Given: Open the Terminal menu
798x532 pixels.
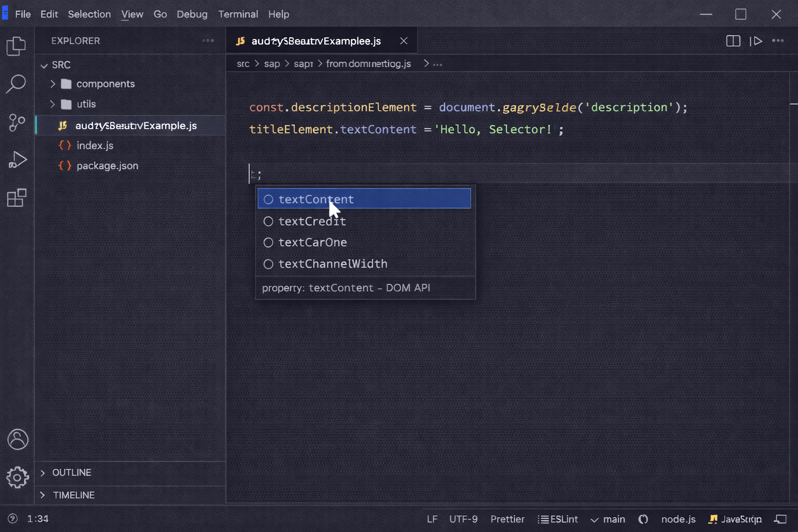Looking at the screenshot, I should 238,14.
